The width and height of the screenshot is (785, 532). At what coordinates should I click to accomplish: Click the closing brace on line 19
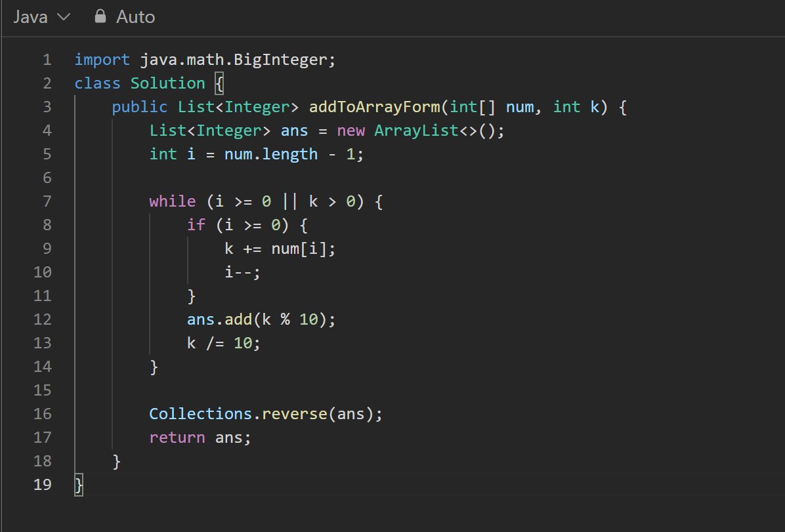[x=79, y=485]
